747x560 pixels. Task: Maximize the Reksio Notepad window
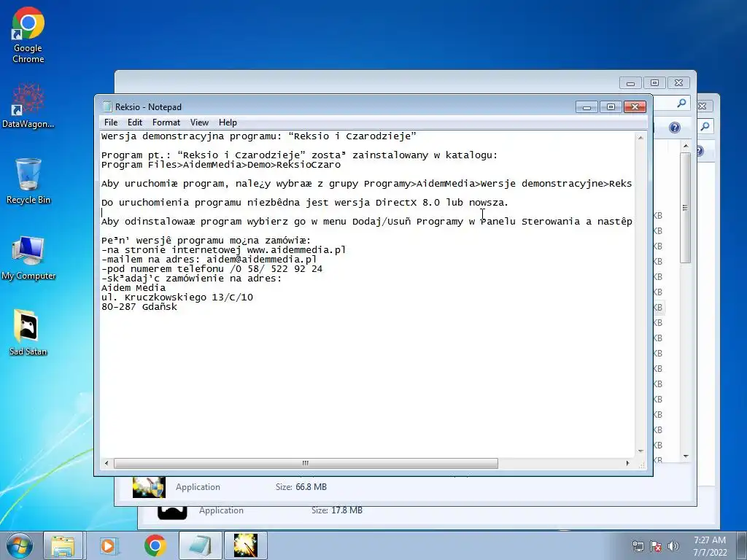coord(611,107)
